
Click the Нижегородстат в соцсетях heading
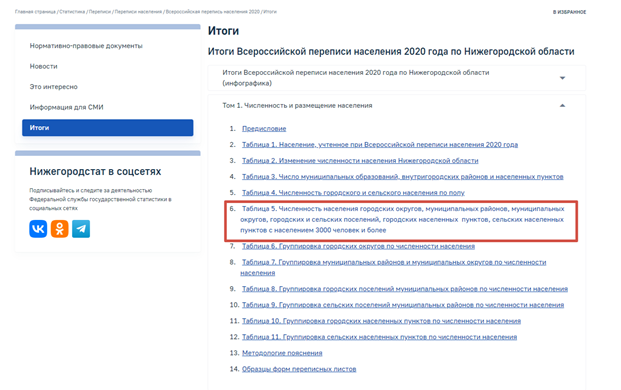tap(95, 171)
